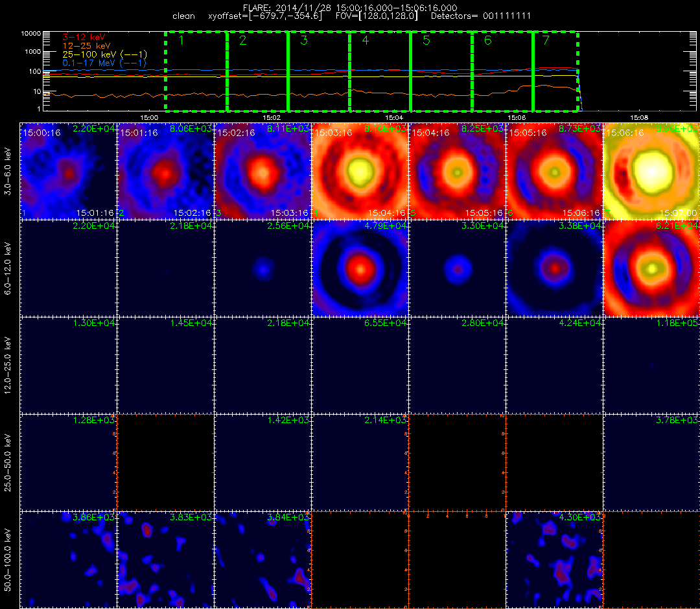
Task: Click the 15:00 time axis label
Action: (x=149, y=117)
